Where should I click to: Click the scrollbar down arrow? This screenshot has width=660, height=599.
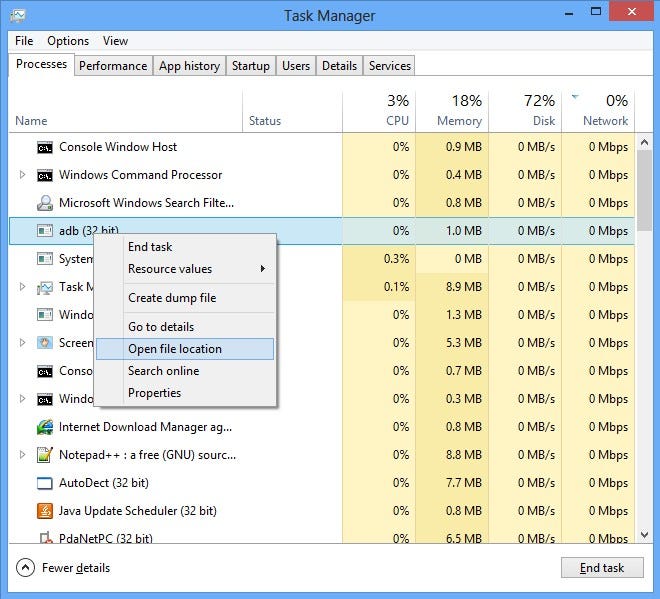(644, 535)
